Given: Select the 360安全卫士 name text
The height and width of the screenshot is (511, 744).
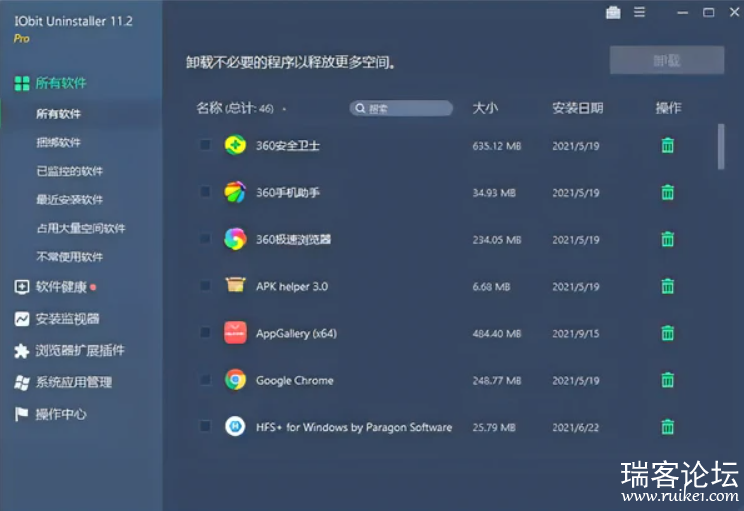Looking at the screenshot, I should pos(288,146).
